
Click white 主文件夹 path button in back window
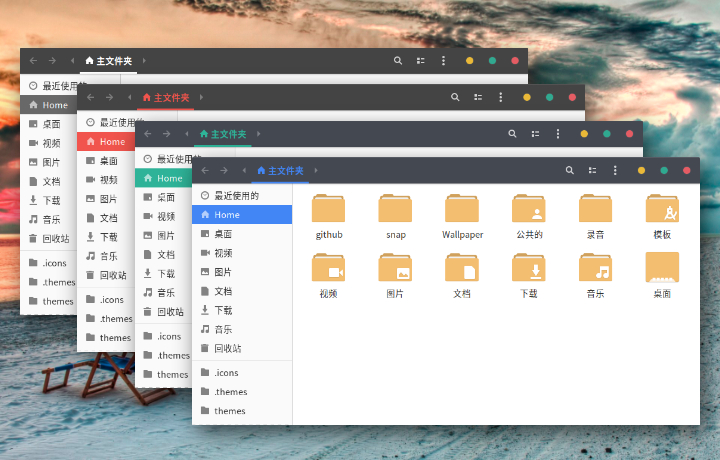tap(108, 61)
